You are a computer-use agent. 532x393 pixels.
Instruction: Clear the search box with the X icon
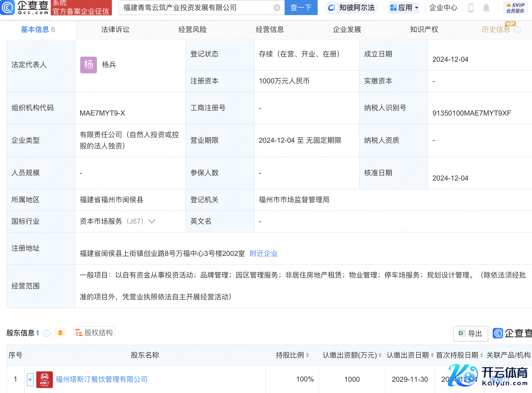(277, 8)
